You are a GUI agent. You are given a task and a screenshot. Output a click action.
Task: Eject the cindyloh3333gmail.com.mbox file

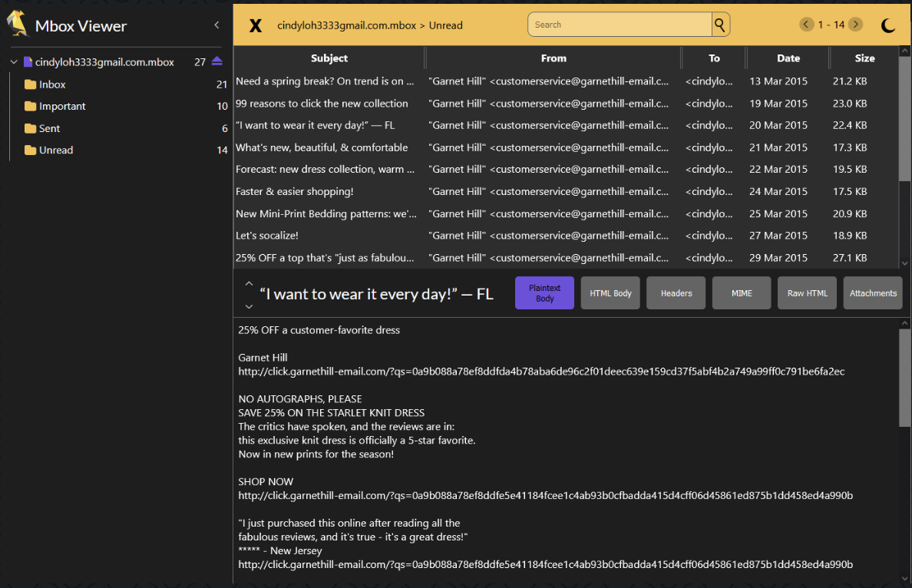[x=217, y=61]
